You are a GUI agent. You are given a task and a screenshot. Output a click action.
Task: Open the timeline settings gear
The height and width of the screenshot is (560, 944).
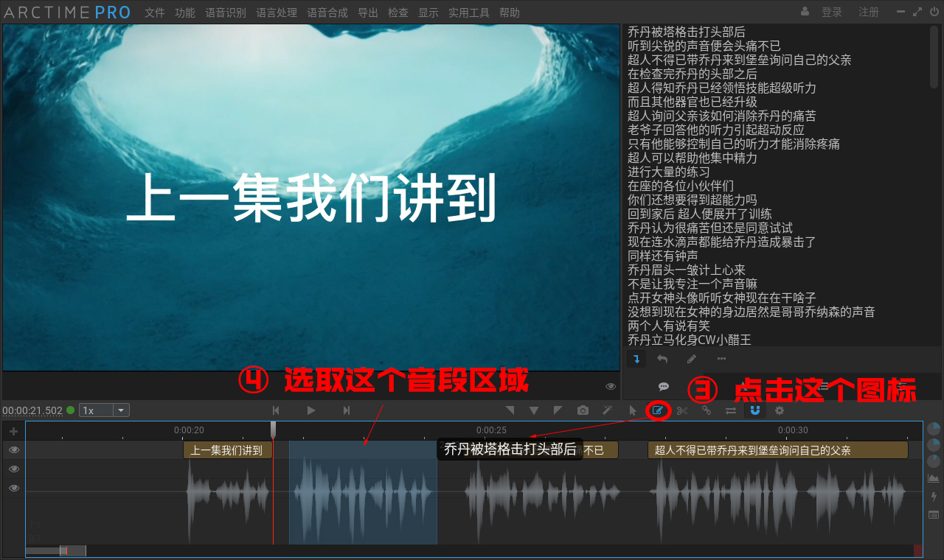(779, 410)
